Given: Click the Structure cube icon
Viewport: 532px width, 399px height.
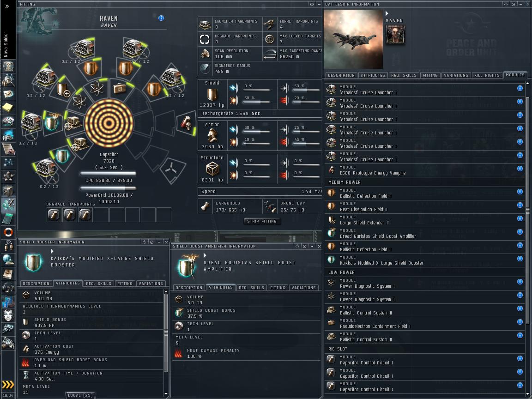Looking at the screenshot, I should click(212, 169).
